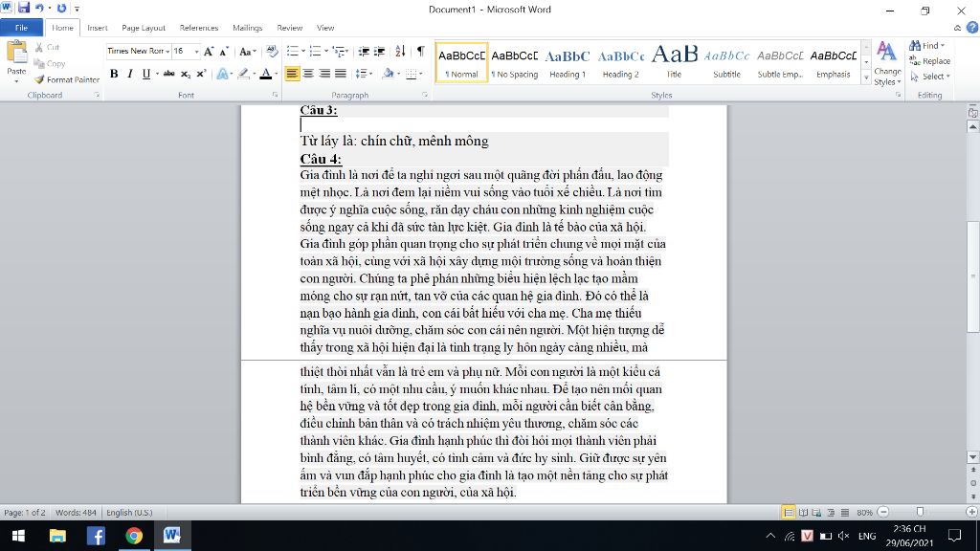Image resolution: width=980 pixels, height=551 pixels.
Task: Justify the paragraph text
Action: [x=341, y=74]
